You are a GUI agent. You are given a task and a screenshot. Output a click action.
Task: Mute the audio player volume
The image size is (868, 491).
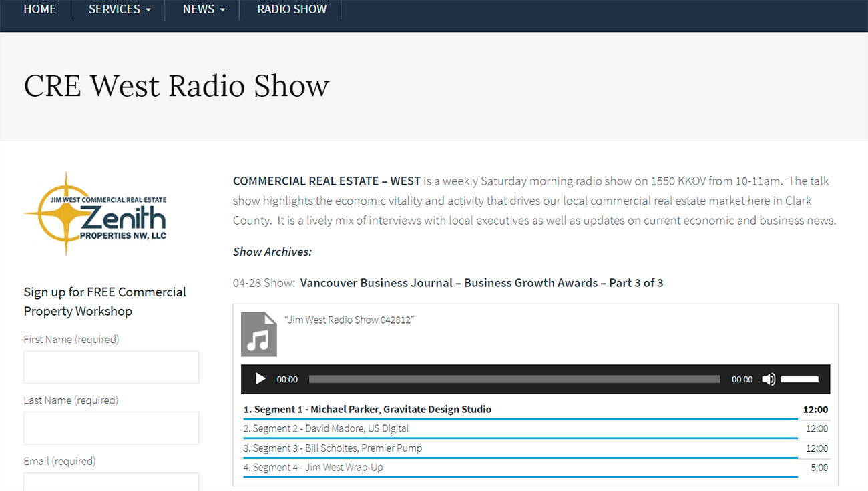point(769,379)
